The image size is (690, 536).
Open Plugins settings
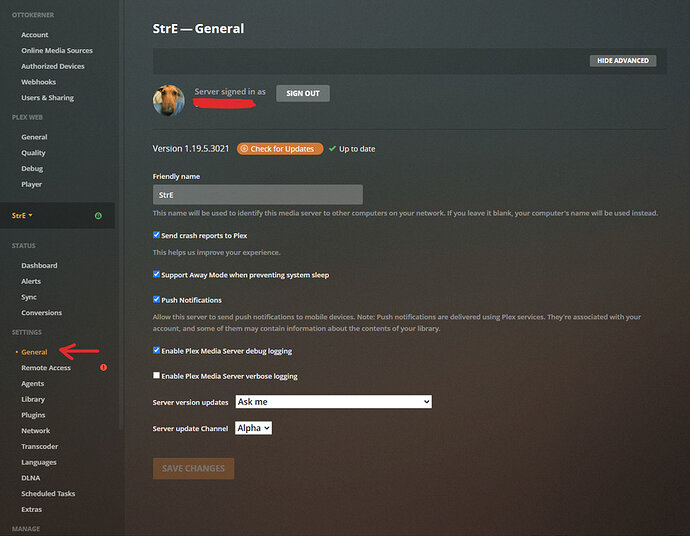click(33, 415)
